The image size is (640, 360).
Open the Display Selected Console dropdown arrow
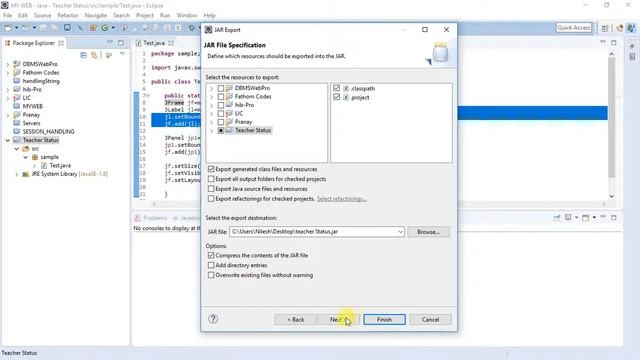pos(576,218)
